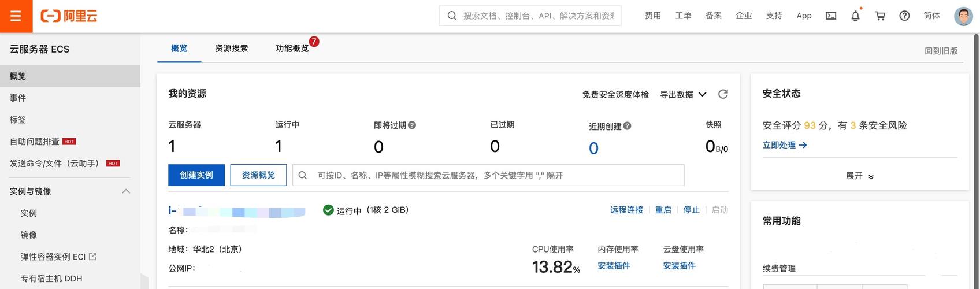Expand the 导出数据 dropdown
This screenshot has height=289, width=980.
click(x=684, y=94)
